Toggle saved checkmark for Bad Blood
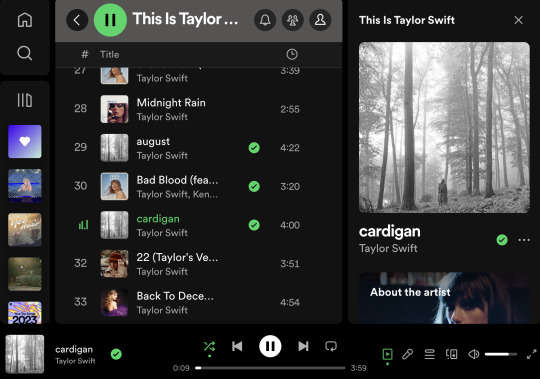540x379 pixels. (254, 186)
